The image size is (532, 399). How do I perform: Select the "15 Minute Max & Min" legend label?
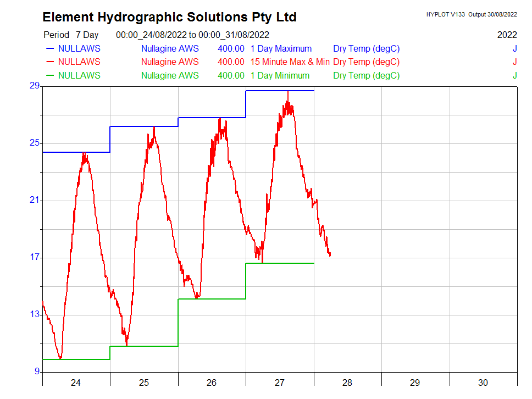click(290, 62)
